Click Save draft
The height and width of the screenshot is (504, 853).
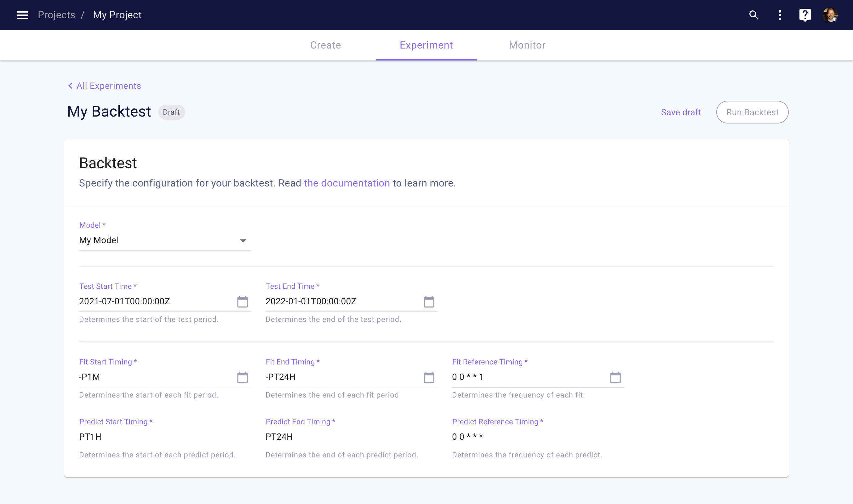tap(680, 112)
